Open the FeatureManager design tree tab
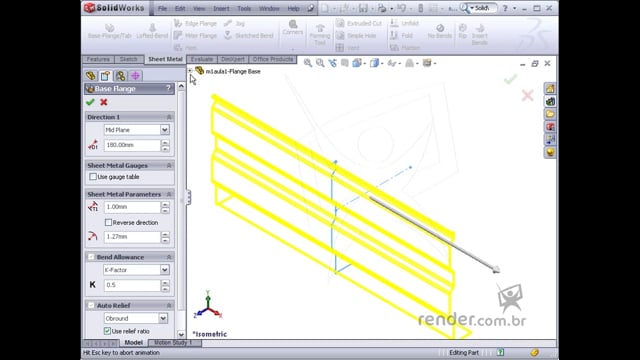Image resolution: width=640 pixels, height=360 pixels. (91, 76)
